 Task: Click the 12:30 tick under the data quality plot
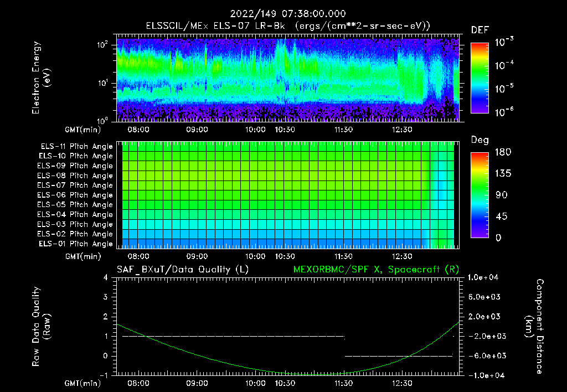pyautogui.click(x=402, y=383)
